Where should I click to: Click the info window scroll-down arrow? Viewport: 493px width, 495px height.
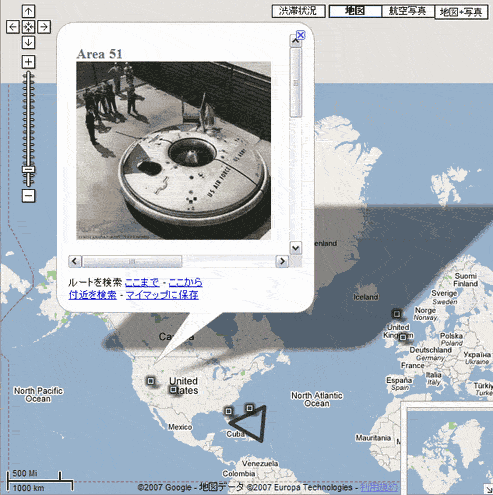click(296, 248)
